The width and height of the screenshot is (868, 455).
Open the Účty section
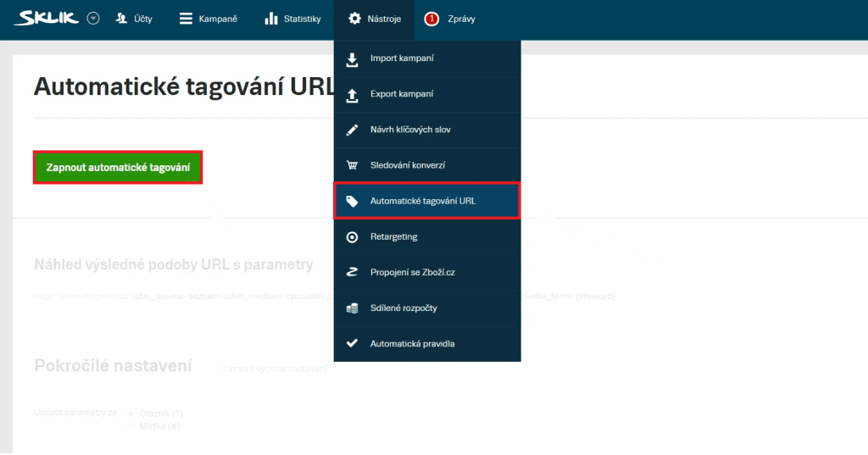(133, 19)
